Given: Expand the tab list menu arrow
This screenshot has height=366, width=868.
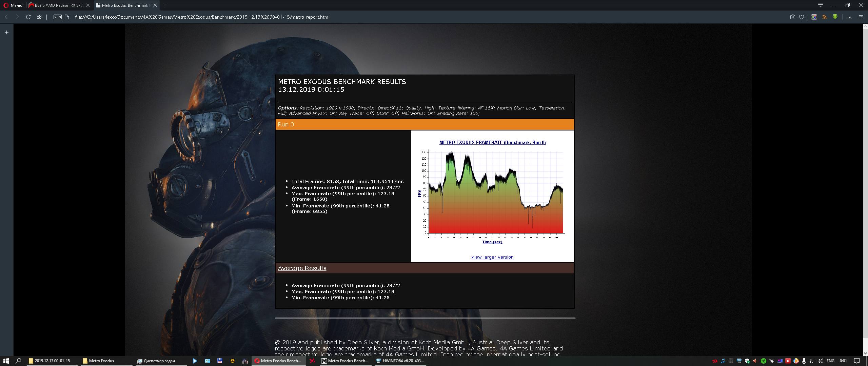Looking at the screenshot, I should 821,5.
